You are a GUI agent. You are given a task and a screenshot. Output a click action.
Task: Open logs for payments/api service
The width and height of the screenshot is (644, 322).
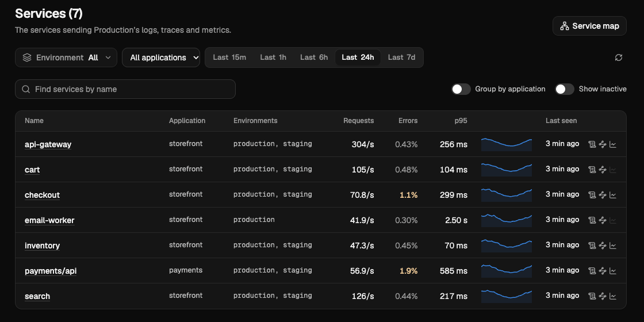[x=592, y=271]
